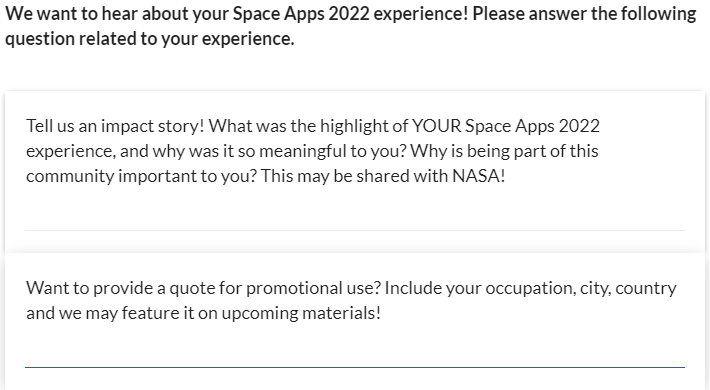This screenshot has height=390, width=710.
Task: Click the 'upcoming materials!' text
Action: pos(301,313)
